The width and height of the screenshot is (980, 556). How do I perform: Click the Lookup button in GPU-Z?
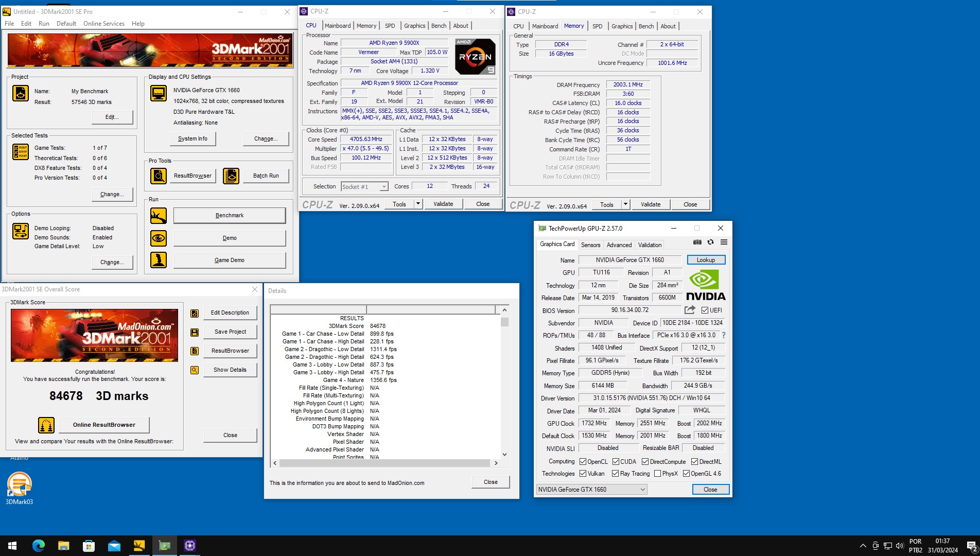[706, 260]
